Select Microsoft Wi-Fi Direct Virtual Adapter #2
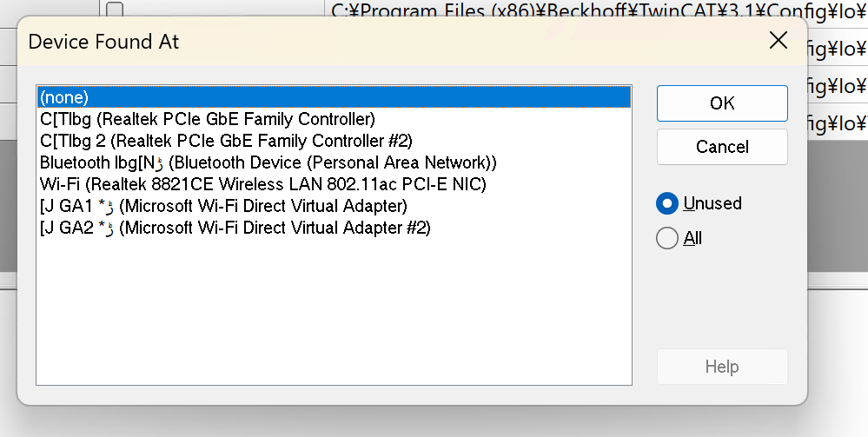 [235, 228]
